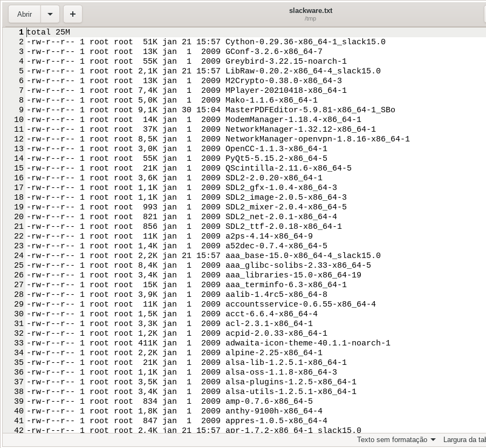486x448 pixels.
Task: Click the aaa_terminfo-6.3-x86_64-1 entry
Action: click(x=286, y=285)
